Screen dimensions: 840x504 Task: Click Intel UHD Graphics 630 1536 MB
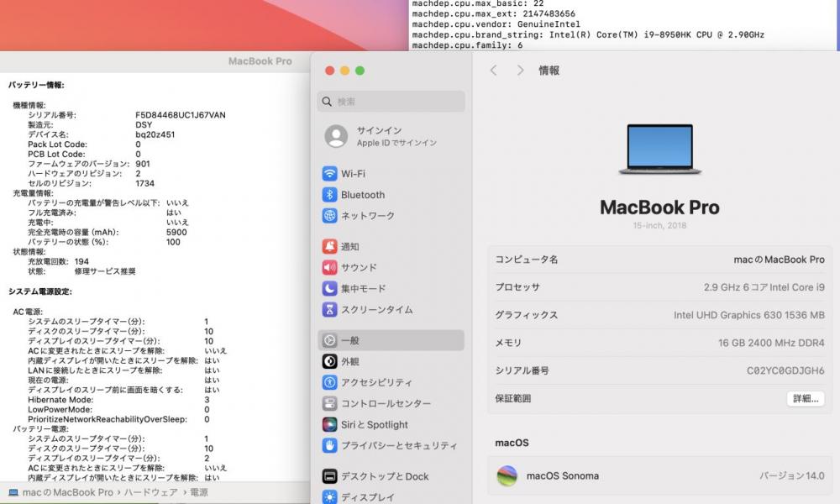[749, 315]
